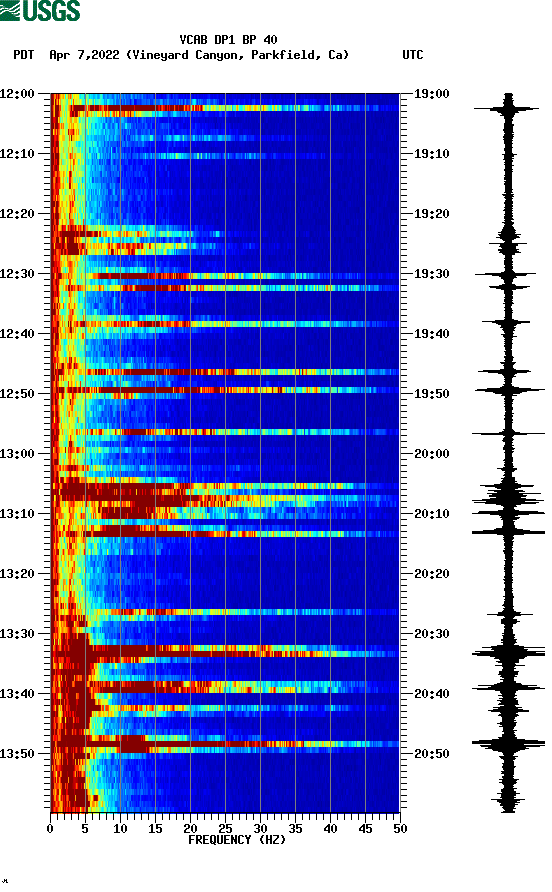Click the 13:20 PDT time label
This screenshot has height=892, width=552.
pyautogui.click(x=17, y=573)
